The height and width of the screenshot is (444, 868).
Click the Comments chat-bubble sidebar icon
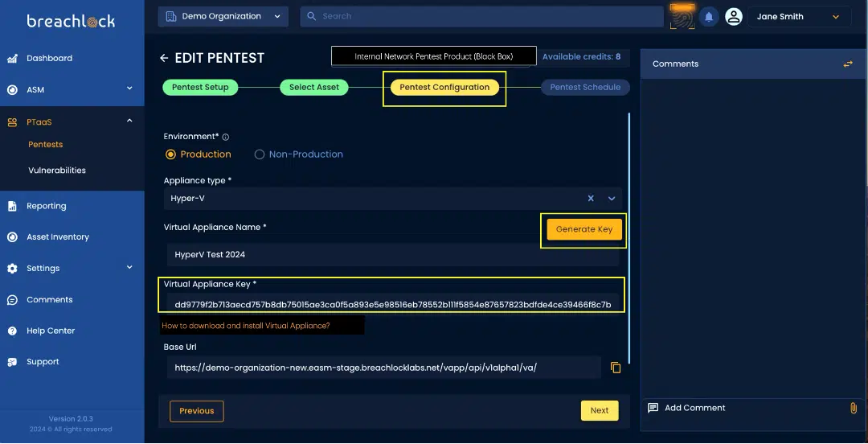[12, 299]
